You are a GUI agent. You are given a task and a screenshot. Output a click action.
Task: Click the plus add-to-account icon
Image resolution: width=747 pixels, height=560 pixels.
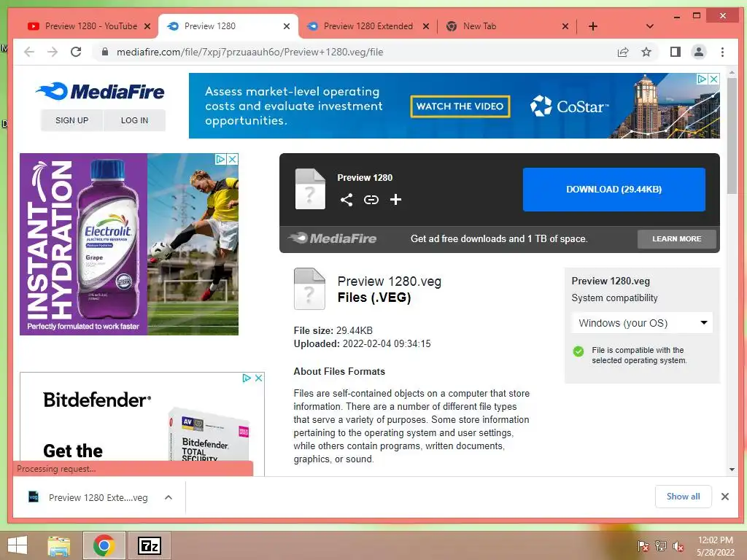click(x=395, y=200)
